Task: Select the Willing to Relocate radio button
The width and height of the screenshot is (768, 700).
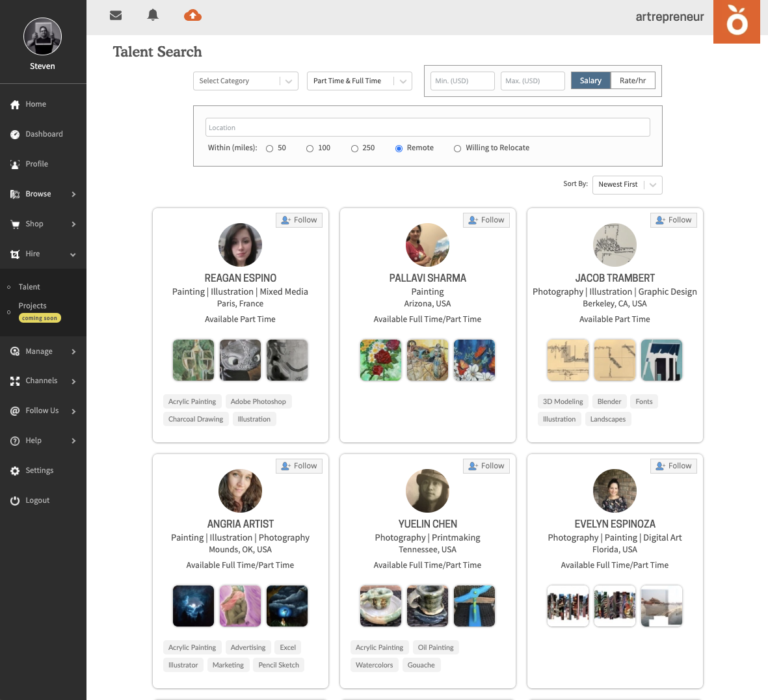Action: coord(457,148)
